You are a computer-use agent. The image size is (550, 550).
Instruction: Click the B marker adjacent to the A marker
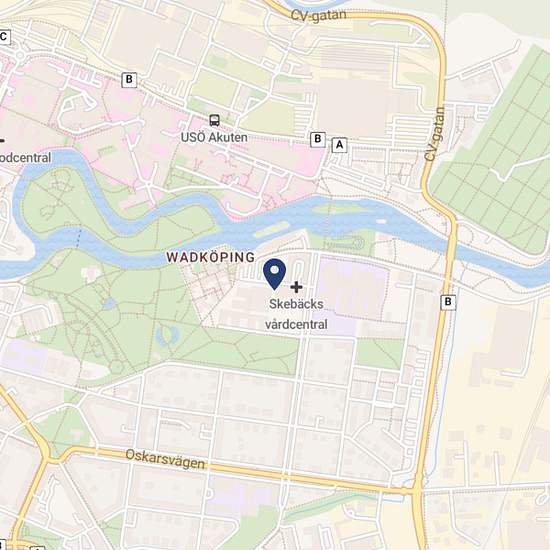click(318, 139)
